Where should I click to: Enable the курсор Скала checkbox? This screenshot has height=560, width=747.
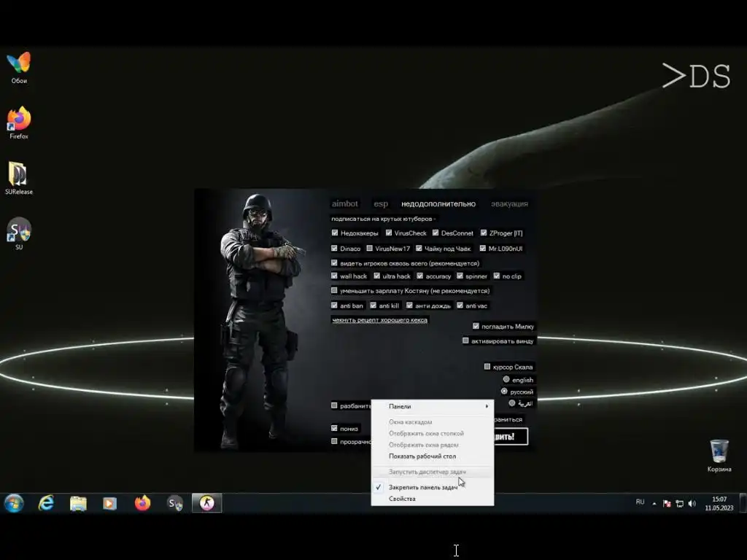[x=487, y=367]
